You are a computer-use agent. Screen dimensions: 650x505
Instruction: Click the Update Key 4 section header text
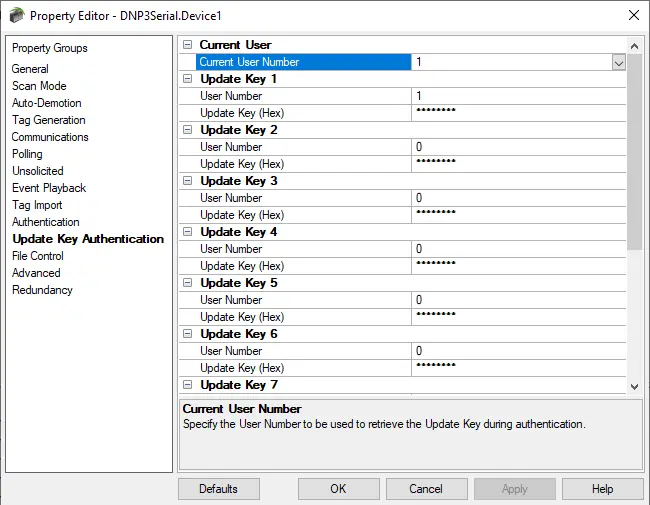pyautogui.click(x=239, y=232)
